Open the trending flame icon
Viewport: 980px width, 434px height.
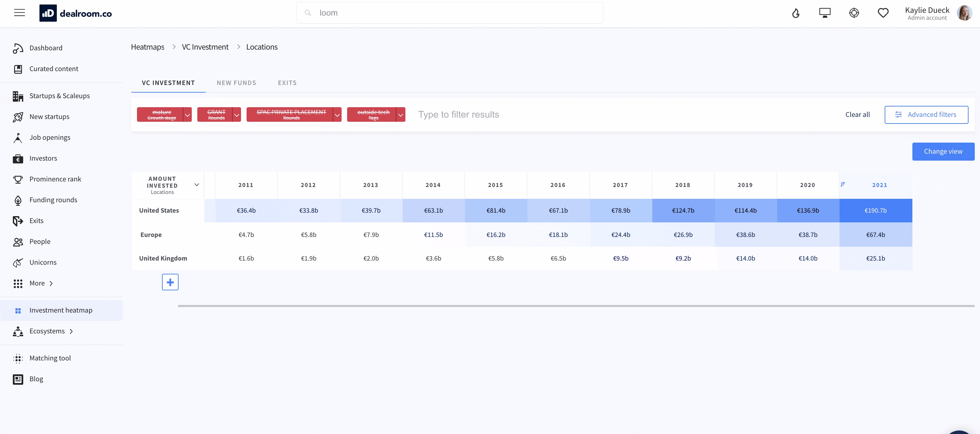(796, 13)
